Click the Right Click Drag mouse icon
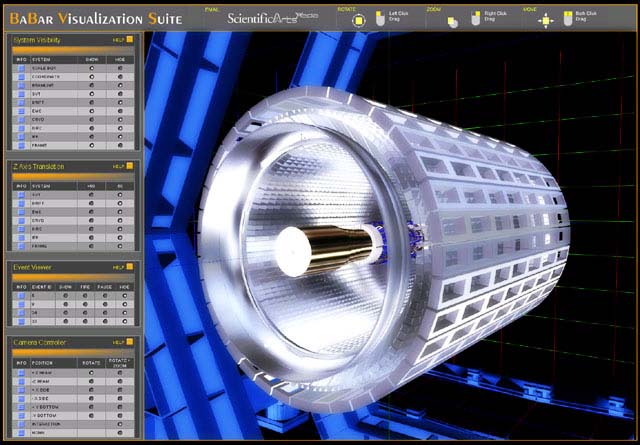The width and height of the screenshot is (640, 445). [x=476, y=18]
